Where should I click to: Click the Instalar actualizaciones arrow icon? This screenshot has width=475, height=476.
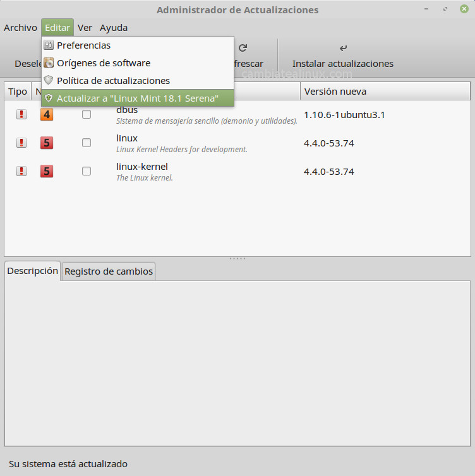tap(343, 48)
